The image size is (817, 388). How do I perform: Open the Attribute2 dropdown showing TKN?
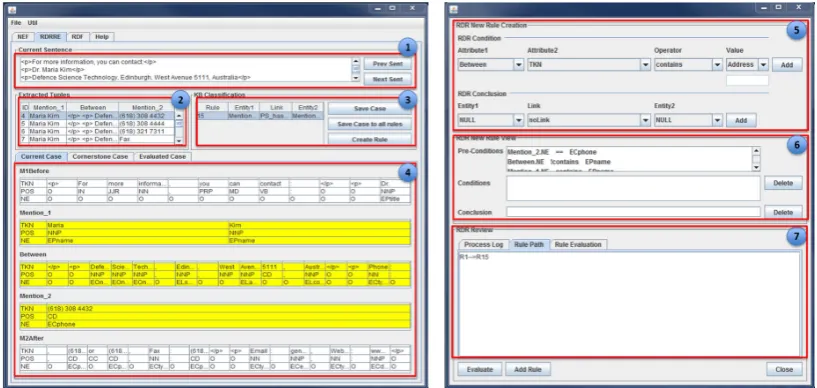point(589,65)
